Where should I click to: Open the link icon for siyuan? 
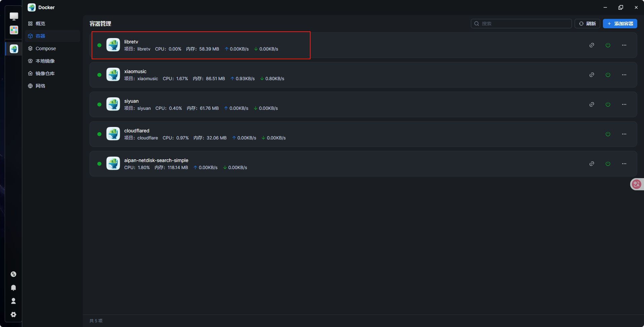592,104
